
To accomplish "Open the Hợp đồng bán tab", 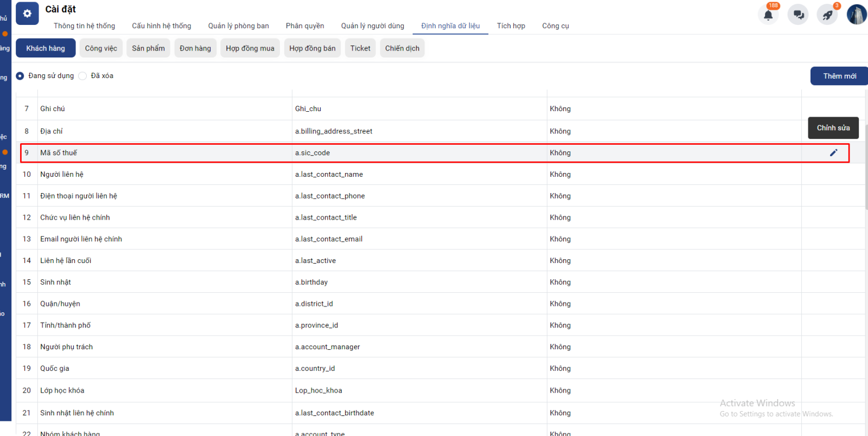I will coord(312,48).
